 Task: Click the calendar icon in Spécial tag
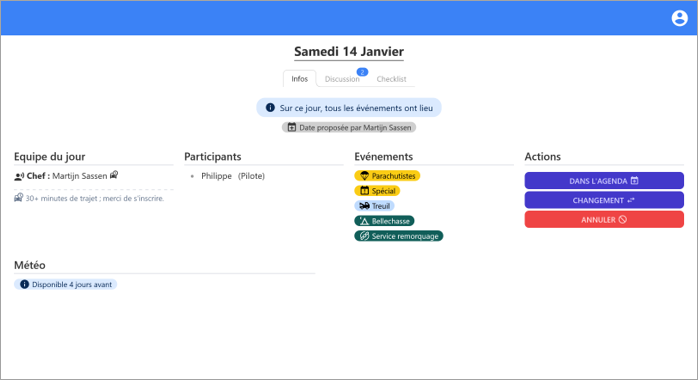coord(365,191)
